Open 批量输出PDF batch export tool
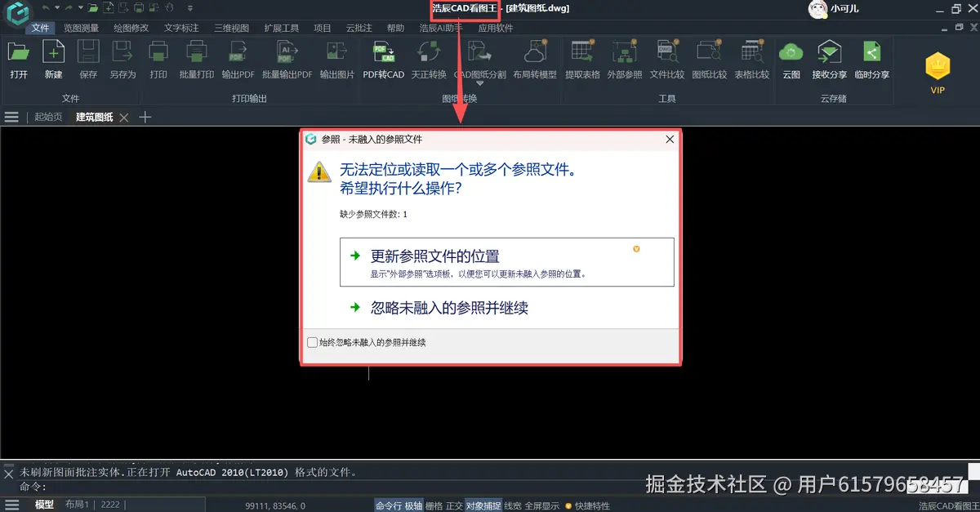980x512 pixels. (287, 59)
